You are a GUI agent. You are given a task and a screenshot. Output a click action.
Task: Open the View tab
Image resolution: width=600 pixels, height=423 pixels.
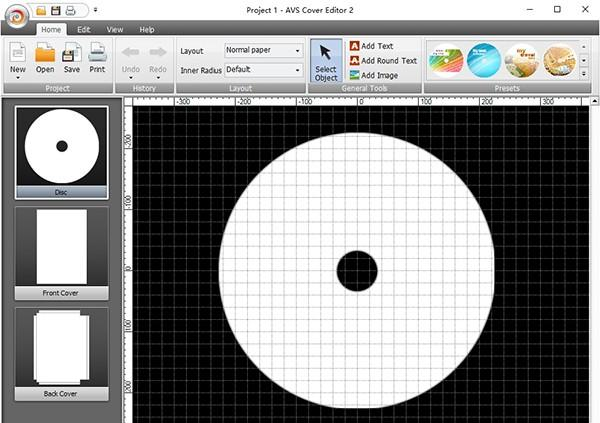point(115,30)
